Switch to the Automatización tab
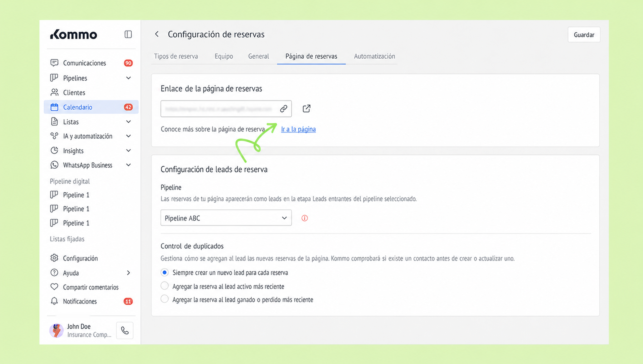The image size is (643, 364). tap(374, 56)
